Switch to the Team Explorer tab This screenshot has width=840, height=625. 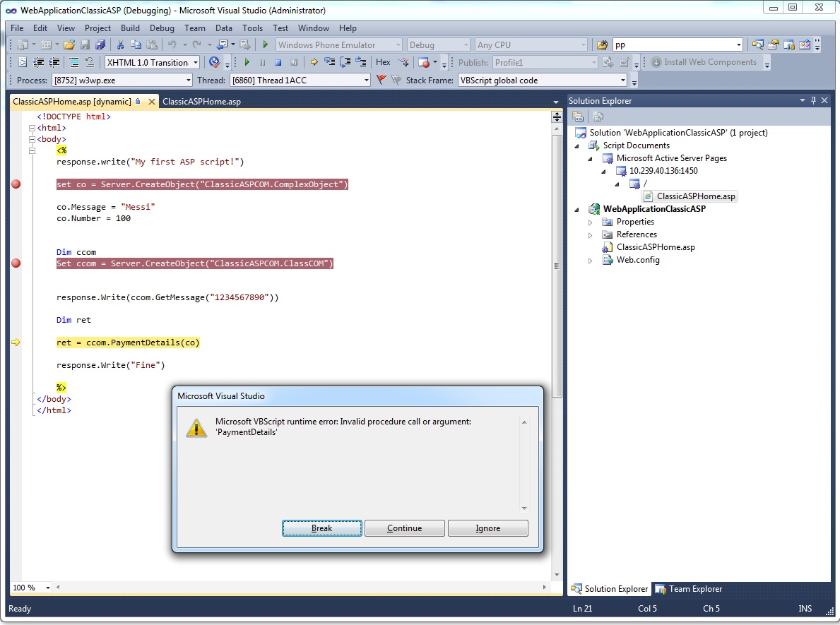pos(688,588)
